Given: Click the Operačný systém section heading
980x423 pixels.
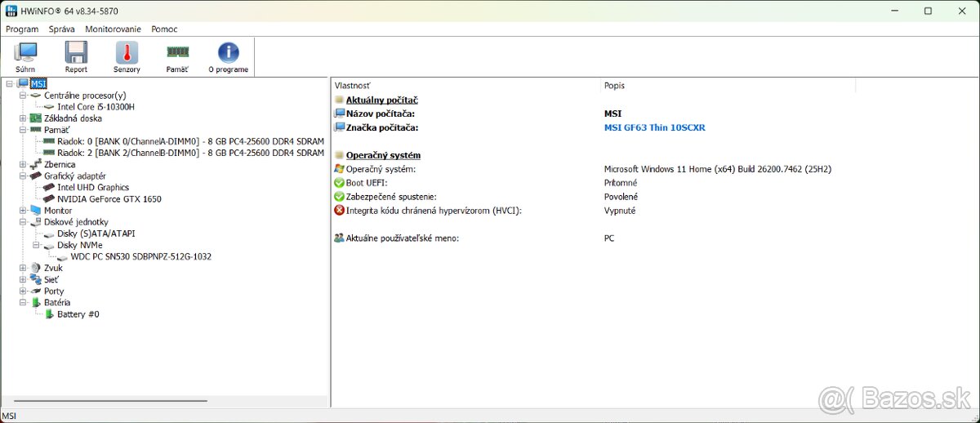Looking at the screenshot, I should [383, 155].
